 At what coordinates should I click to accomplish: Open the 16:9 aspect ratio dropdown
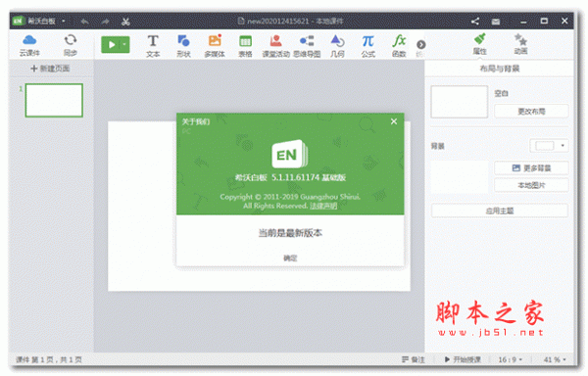(x=510, y=359)
